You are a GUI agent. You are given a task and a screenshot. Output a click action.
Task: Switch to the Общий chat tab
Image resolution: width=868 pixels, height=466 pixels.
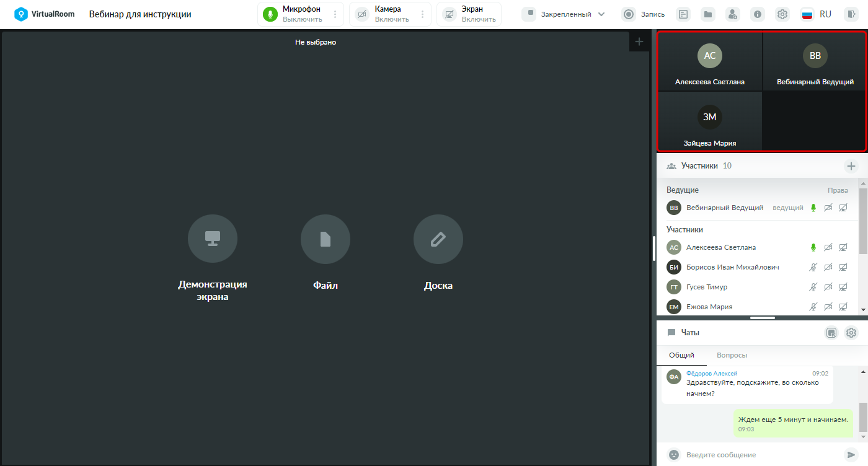point(681,355)
